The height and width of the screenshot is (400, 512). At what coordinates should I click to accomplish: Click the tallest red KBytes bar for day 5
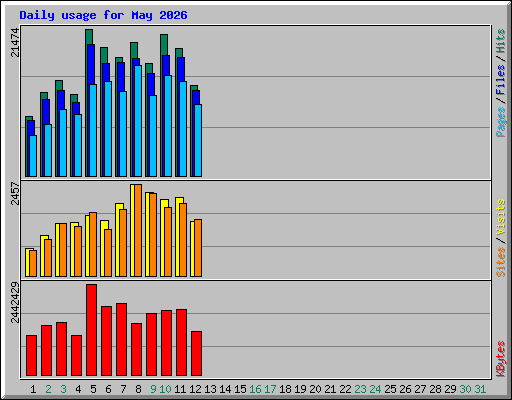(x=92, y=330)
